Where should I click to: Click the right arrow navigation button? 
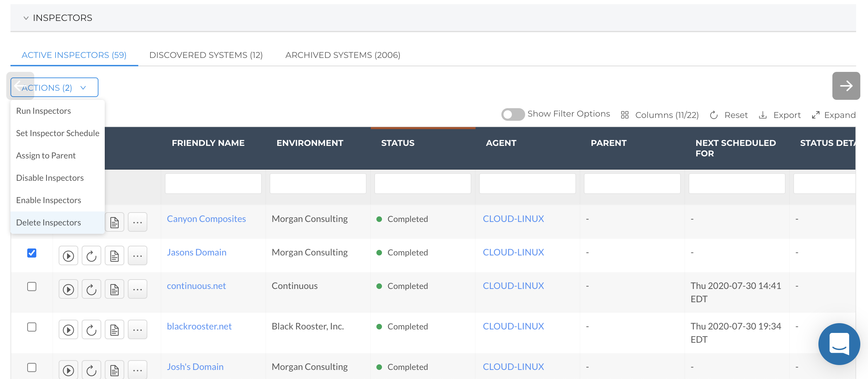846,86
